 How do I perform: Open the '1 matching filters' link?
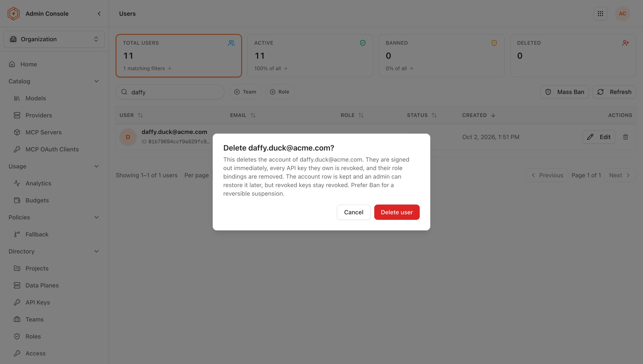click(x=147, y=68)
